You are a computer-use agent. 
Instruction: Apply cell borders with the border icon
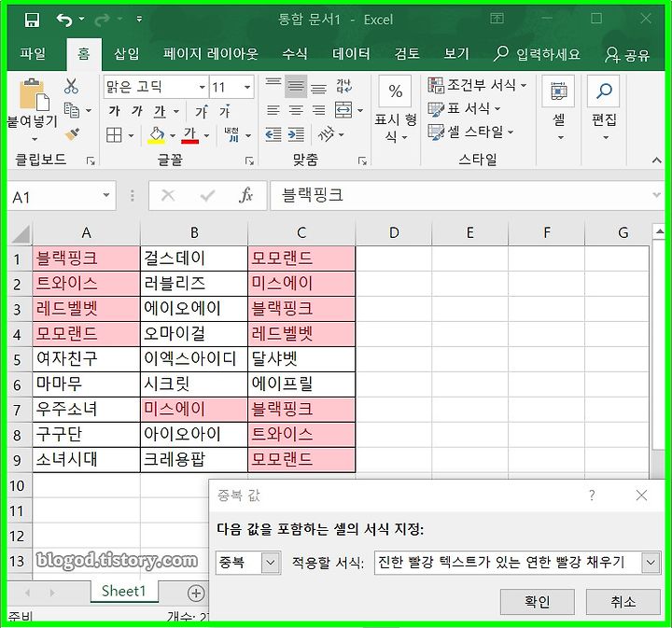pyautogui.click(x=114, y=135)
